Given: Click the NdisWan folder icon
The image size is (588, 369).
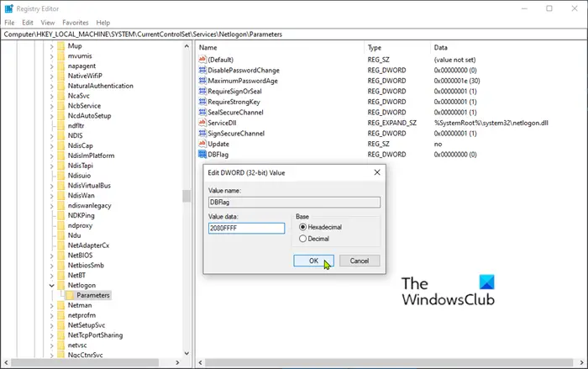Looking at the screenshot, I should point(61,196).
